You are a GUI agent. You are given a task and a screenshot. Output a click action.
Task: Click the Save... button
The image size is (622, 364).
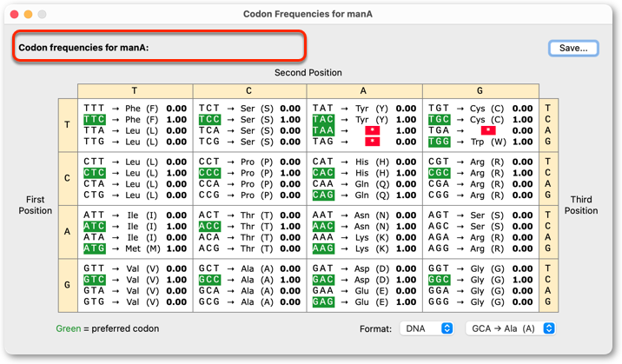point(573,48)
